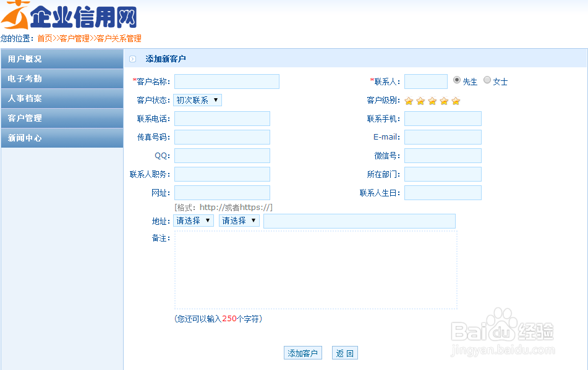Open the 电子考勤 sidebar section

pos(62,78)
